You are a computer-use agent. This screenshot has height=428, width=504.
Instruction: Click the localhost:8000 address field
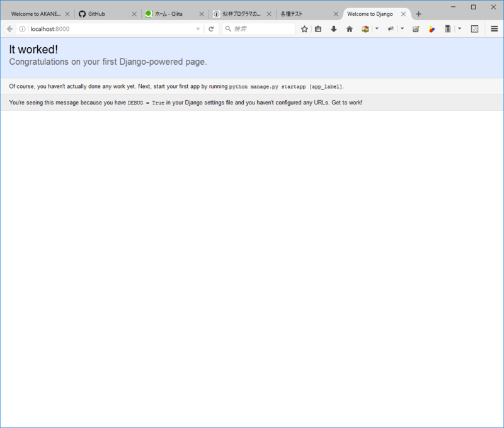pyautogui.click(x=112, y=29)
